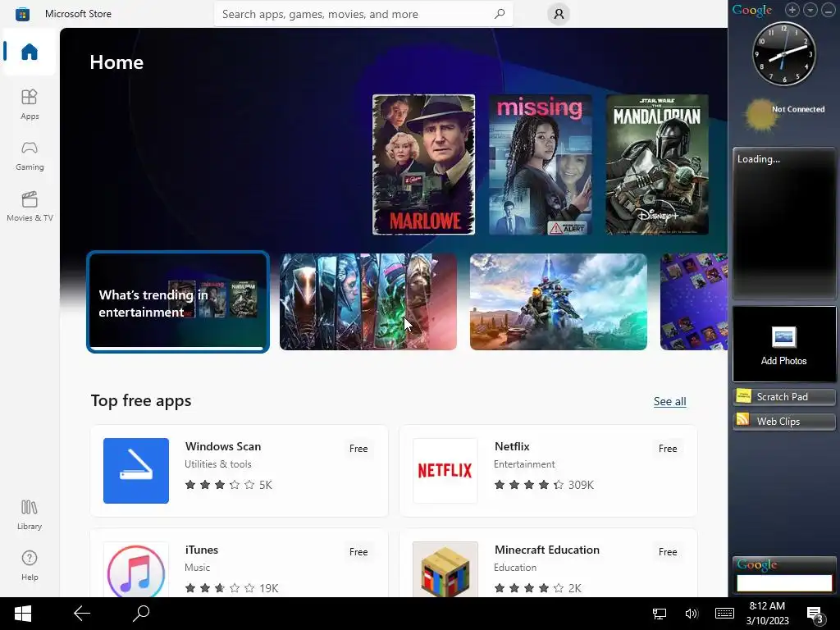The image size is (840, 630).
Task: Click the analog clock gadget
Action: click(784, 53)
